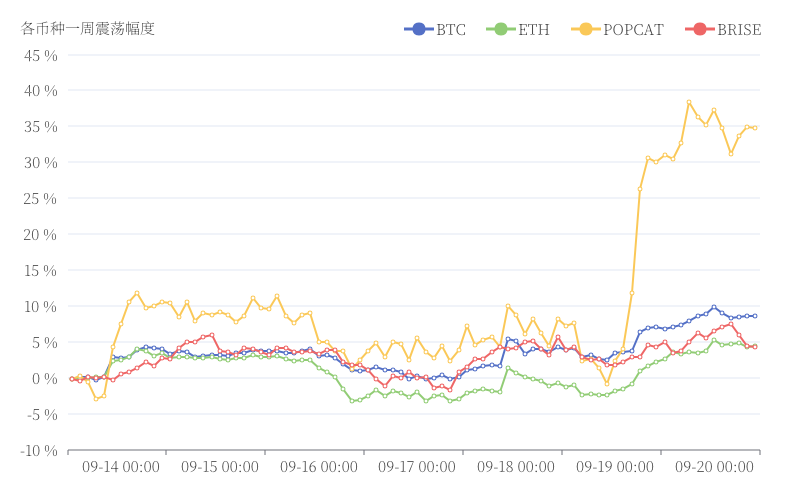Image resolution: width=800 pixels, height=500 pixels.
Task: Click the BTC legend text label
Action: (451, 30)
